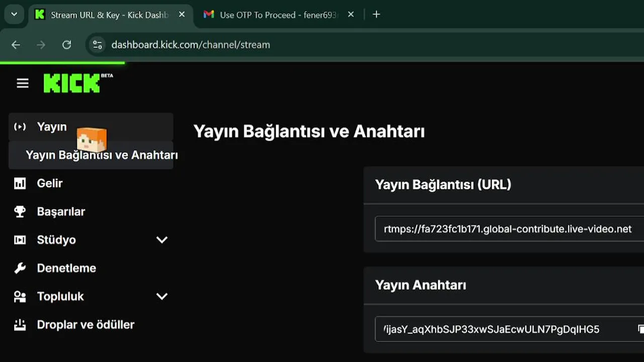Click the rtmps stream URL field
The width and height of the screenshot is (644, 362).
[x=509, y=229]
